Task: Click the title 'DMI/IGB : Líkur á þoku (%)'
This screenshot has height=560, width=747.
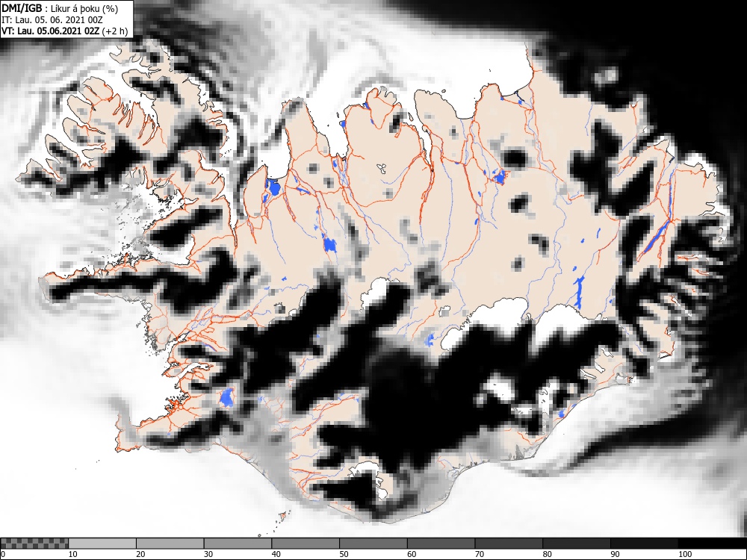Action: point(60,9)
